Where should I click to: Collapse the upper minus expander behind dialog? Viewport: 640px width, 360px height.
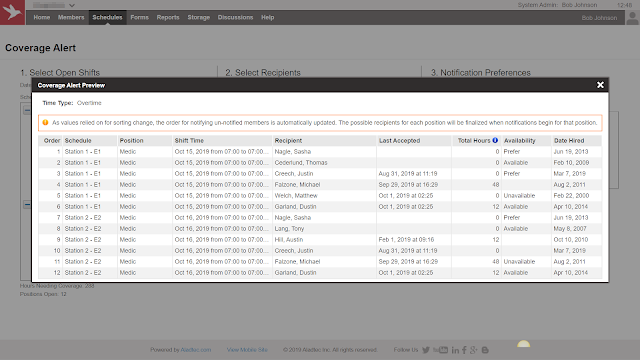tap(27, 110)
